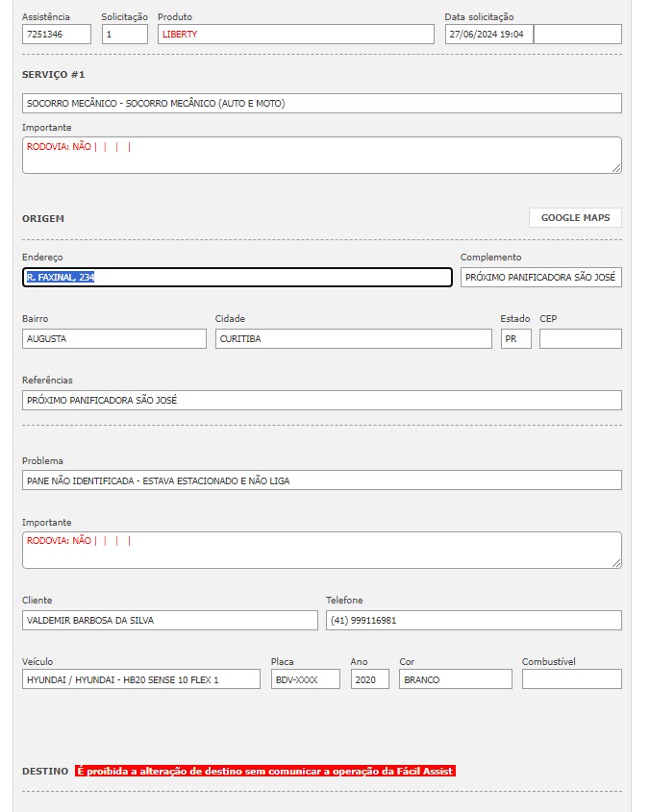The width and height of the screenshot is (650, 812).
Task: Click the Socorro Mecânico service field
Action: [x=321, y=104]
